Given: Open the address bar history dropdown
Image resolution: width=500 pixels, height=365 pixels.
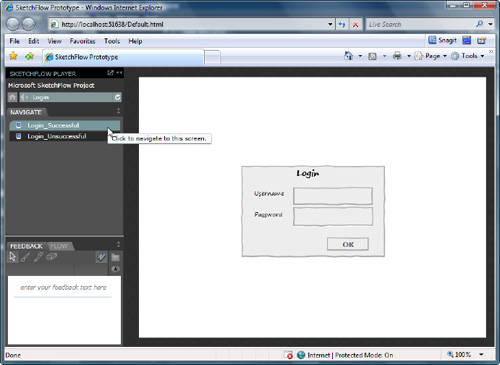Looking at the screenshot, I should (x=330, y=24).
